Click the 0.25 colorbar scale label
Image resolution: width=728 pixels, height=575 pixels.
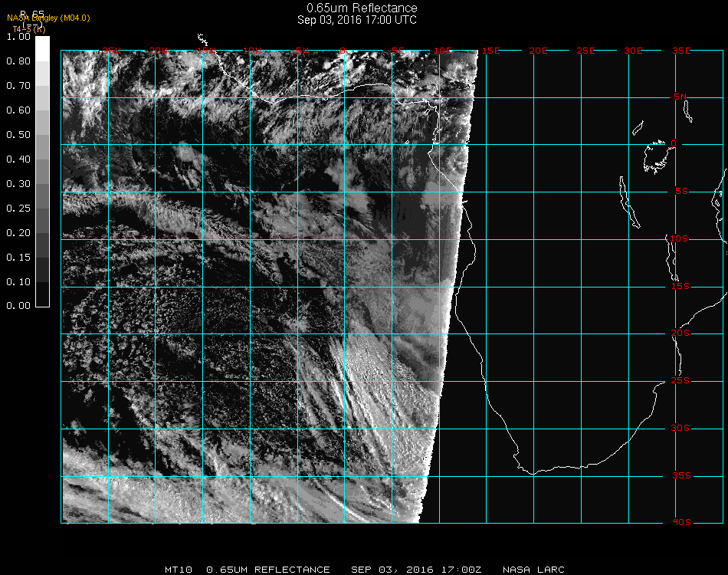pos(18,208)
